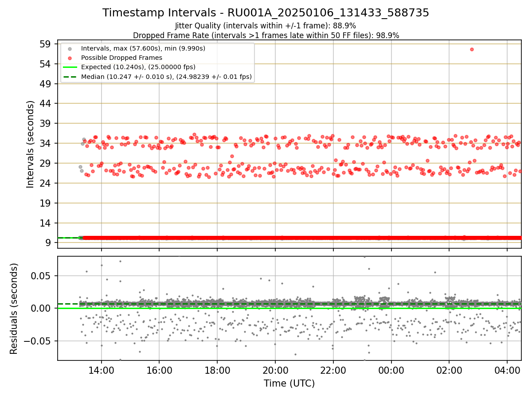Click the legend entry Expected (10.240s)
The image size is (532, 399).
pos(138,67)
